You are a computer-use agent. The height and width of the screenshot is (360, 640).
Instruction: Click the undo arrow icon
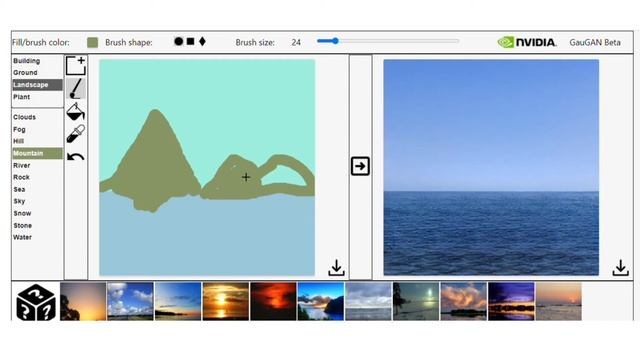(x=76, y=157)
